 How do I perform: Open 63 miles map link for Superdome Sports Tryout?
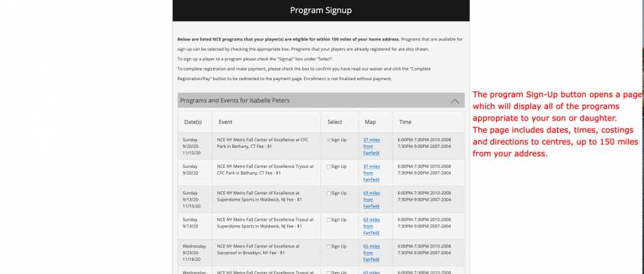tap(371, 226)
